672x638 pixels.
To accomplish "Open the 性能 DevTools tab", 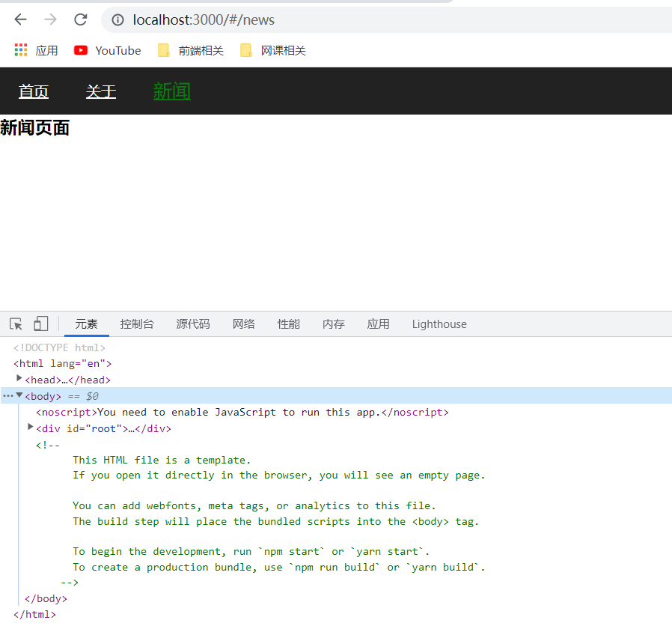I will click(x=288, y=324).
